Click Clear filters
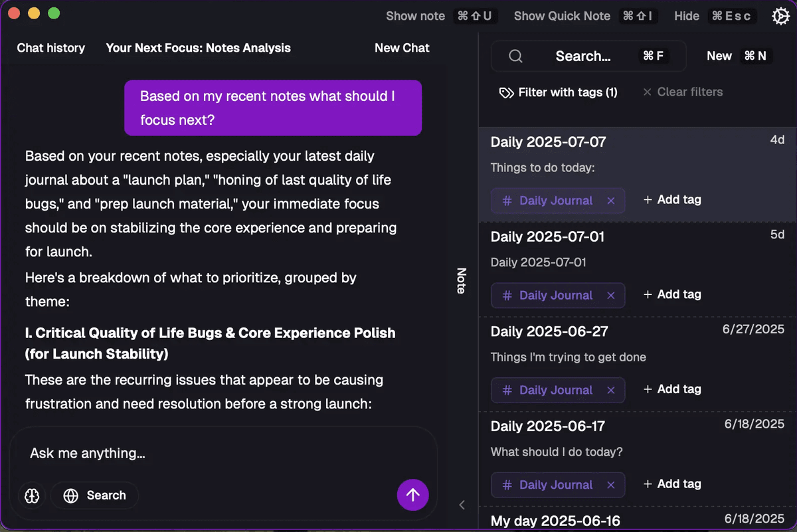Screen dimensions: 797x532 pyautogui.click(x=683, y=92)
